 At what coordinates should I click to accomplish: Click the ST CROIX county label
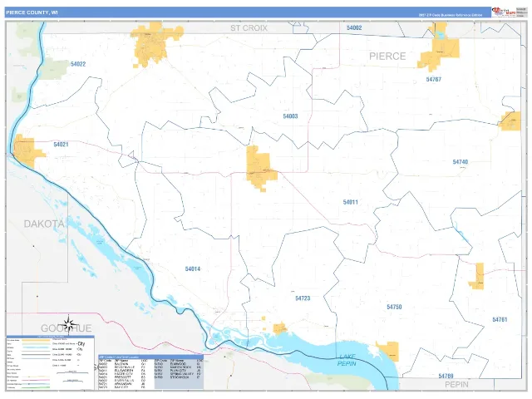point(249,27)
